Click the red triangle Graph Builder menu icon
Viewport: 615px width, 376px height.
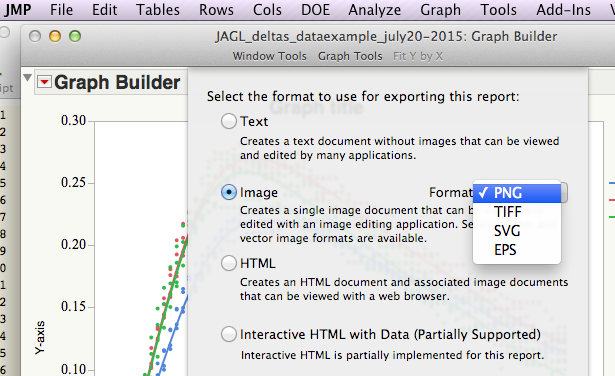44,82
